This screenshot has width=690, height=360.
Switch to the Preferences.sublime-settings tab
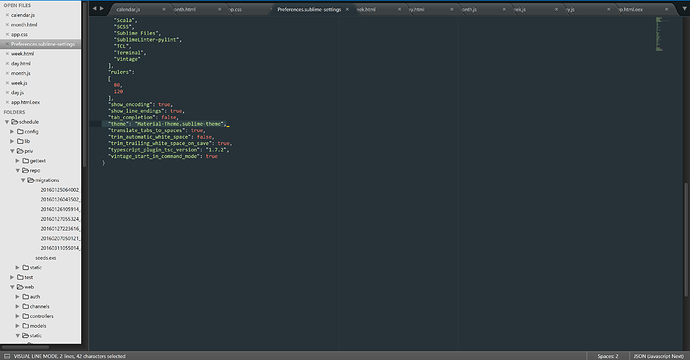(x=309, y=9)
